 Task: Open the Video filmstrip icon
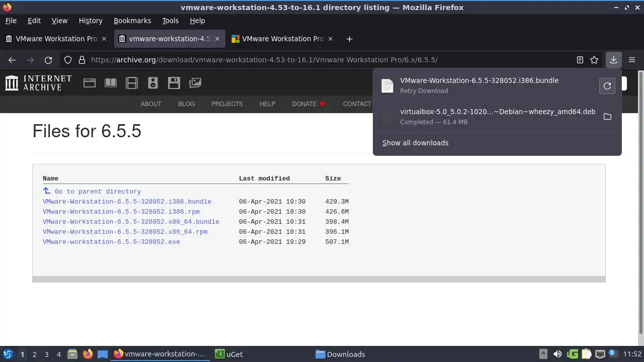(x=132, y=83)
